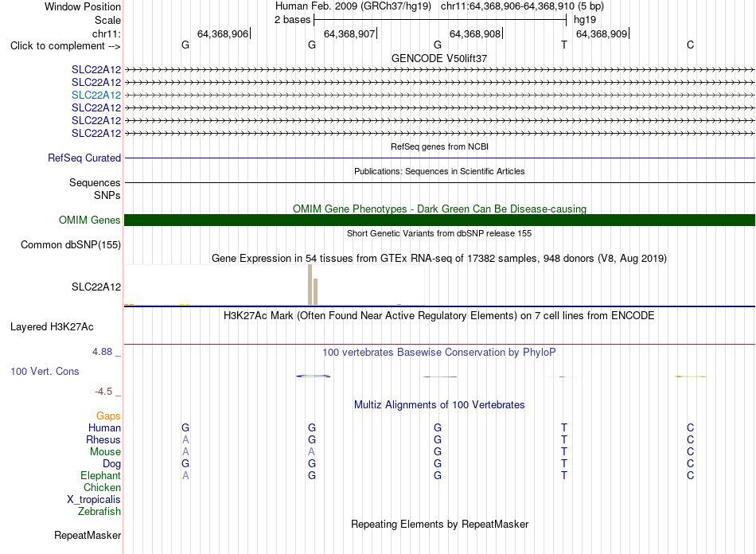The image size is (756, 554).
Task: Click the C base in the Dog alignment row
Action: click(x=691, y=463)
